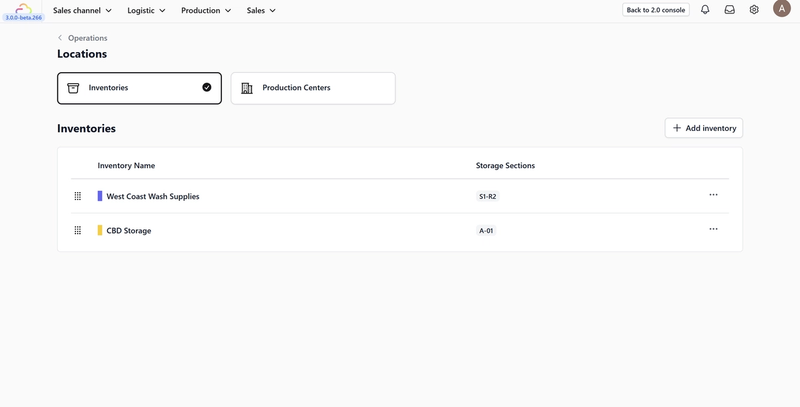Go back to Operations breadcrumb
This screenshot has height=407, width=800.
tap(87, 38)
